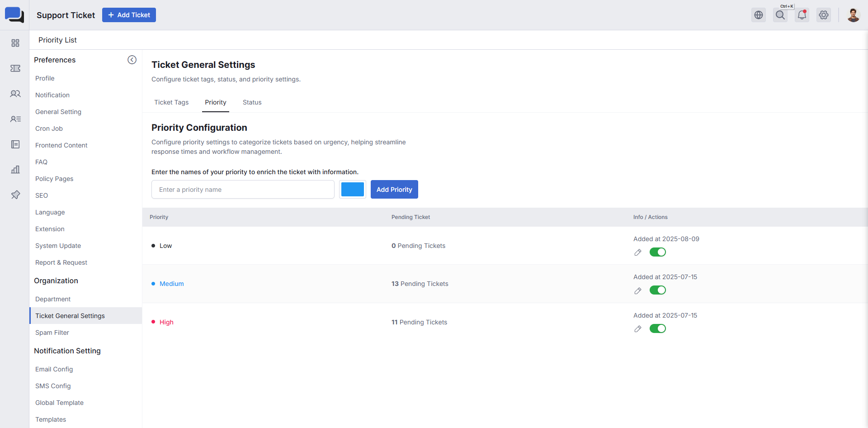Open the blue priority color picker

click(x=353, y=190)
